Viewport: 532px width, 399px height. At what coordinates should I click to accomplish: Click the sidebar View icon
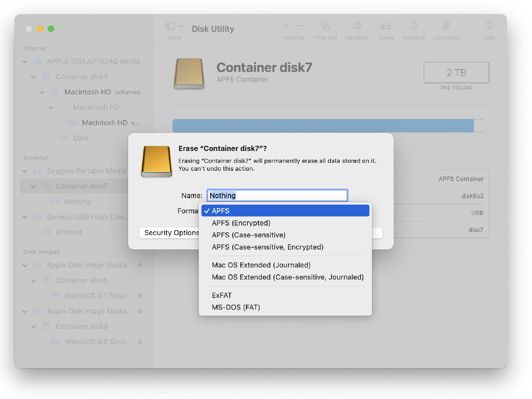click(x=170, y=26)
